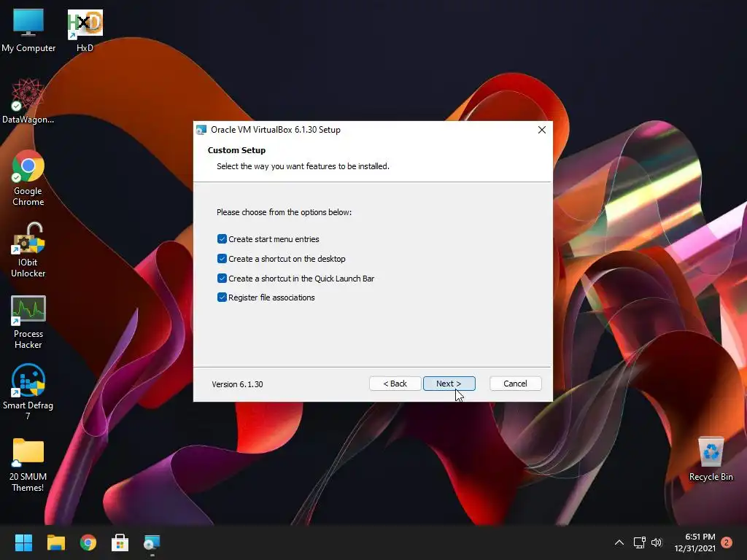Click the 'Please choose from the options below' text
The height and width of the screenshot is (560, 747).
[x=284, y=212]
